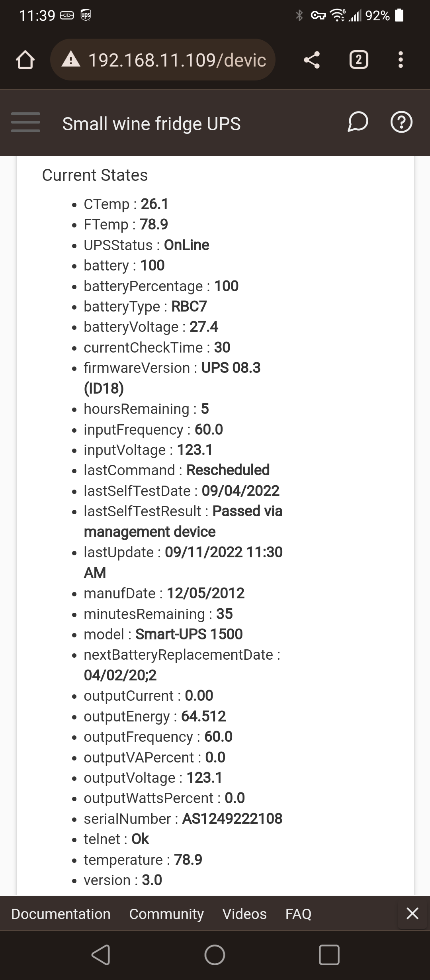Open the share icon in browser bar
This screenshot has width=430, height=980.
tap(312, 60)
